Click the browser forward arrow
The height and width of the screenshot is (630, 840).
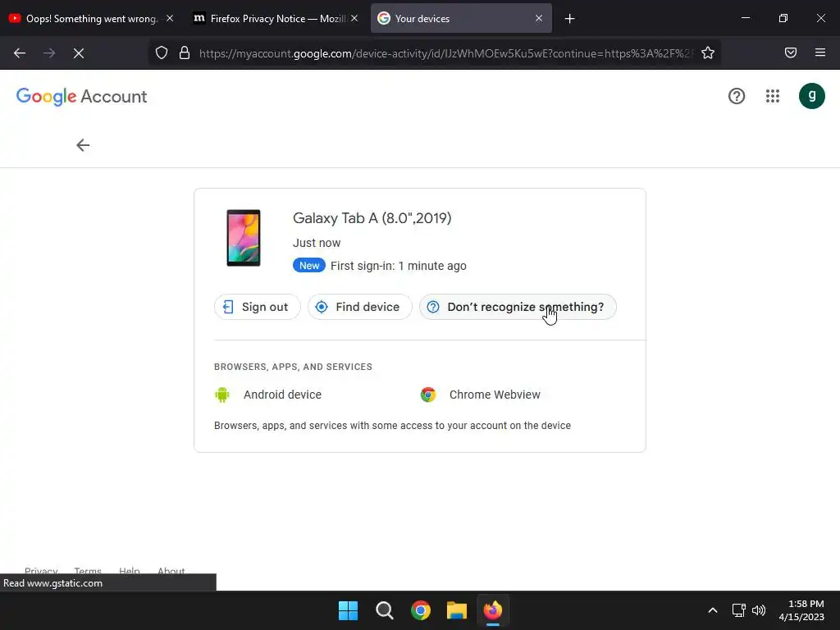pos(49,53)
